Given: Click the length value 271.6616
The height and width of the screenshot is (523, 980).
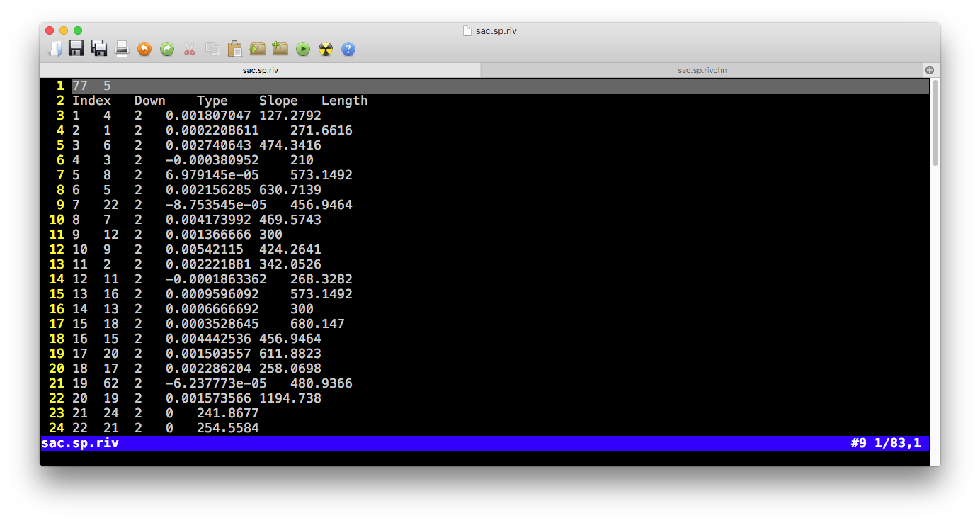Looking at the screenshot, I should tap(321, 130).
